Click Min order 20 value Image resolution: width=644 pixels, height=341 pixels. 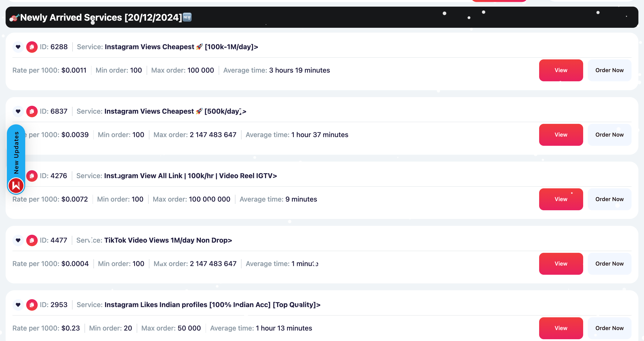click(128, 328)
